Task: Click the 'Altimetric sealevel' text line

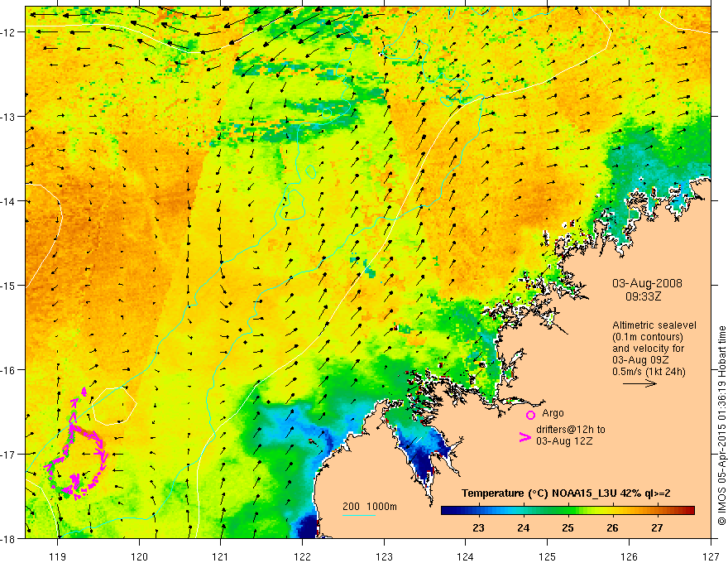Action: pos(654,325)
